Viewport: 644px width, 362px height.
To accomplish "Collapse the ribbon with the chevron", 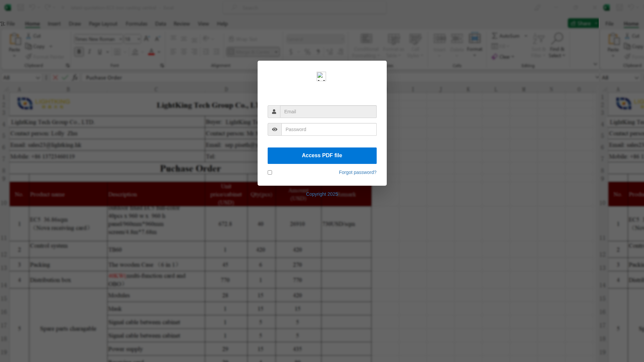I will click(x=595, y=64).
